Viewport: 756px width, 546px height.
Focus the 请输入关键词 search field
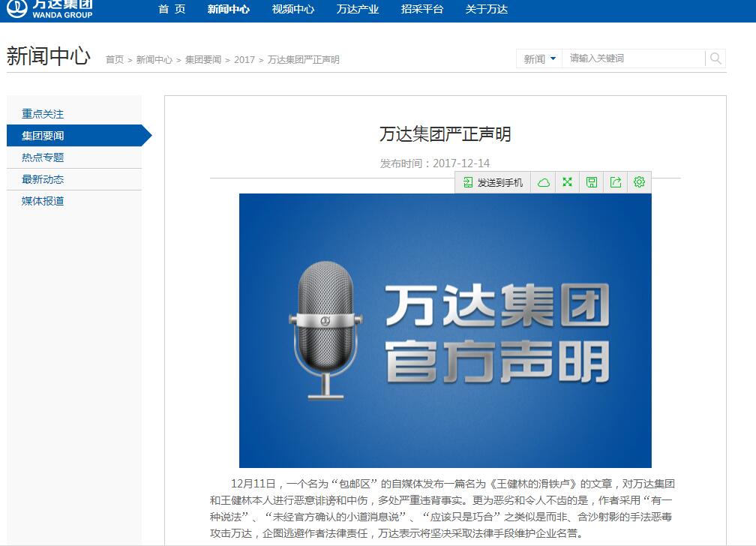coord(634,58)
